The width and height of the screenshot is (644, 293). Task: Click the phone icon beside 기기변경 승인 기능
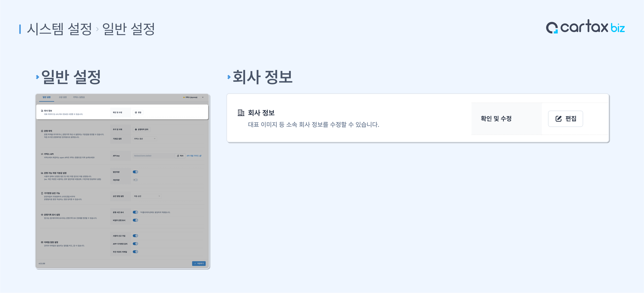pos(42,193)
